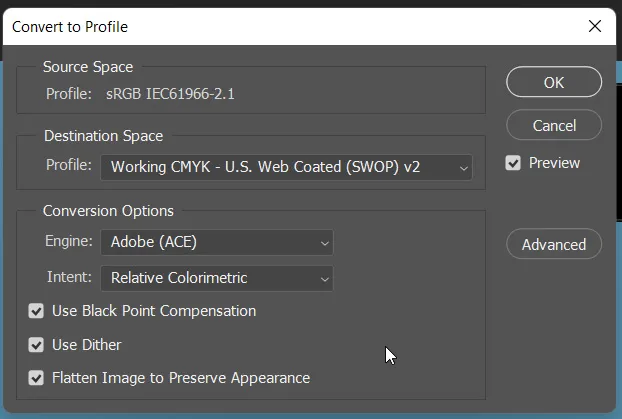
Task: Click the chevron arrow on Intent dropdown
Action: point(324,279)
